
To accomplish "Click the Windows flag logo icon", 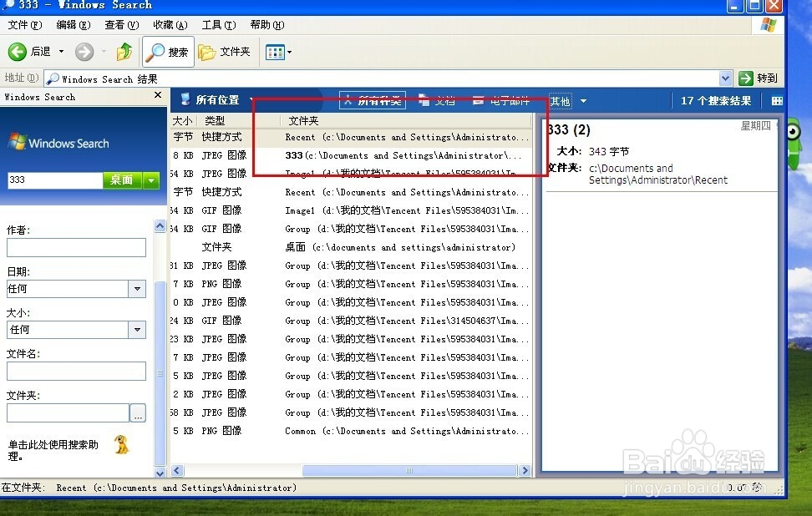I will (769, 25).
